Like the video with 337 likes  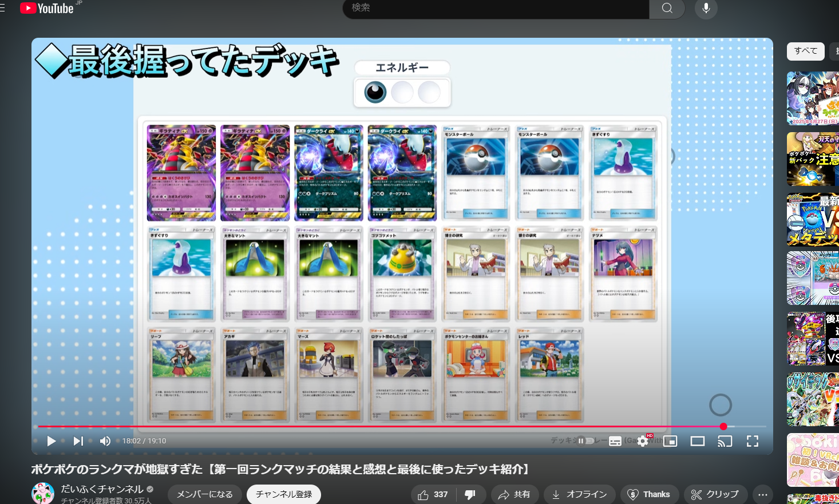click(433, 495)
